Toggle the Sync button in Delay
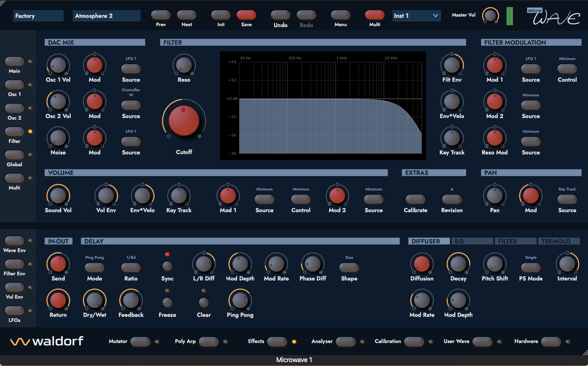This screenshot has height=366, width=588. point(167,266)
